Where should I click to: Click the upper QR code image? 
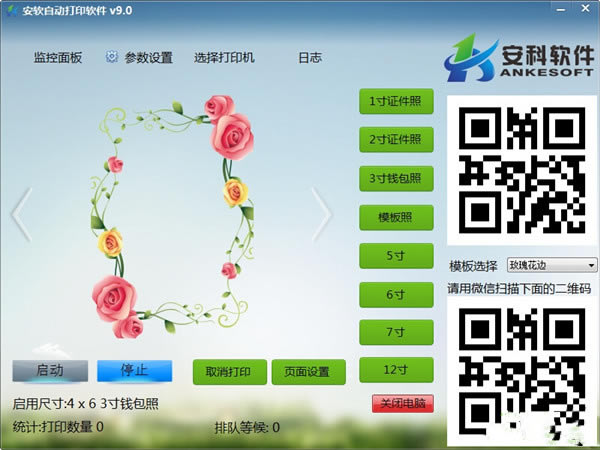(522, 170)
